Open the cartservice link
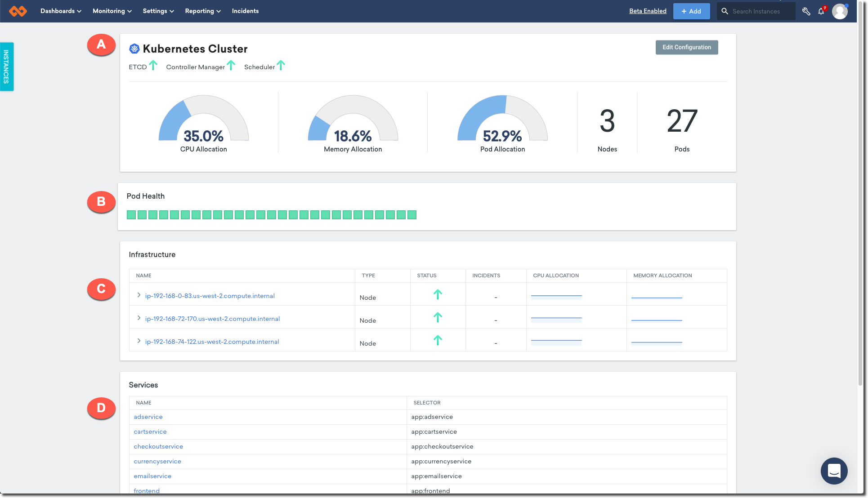 [x=150, y=431]
